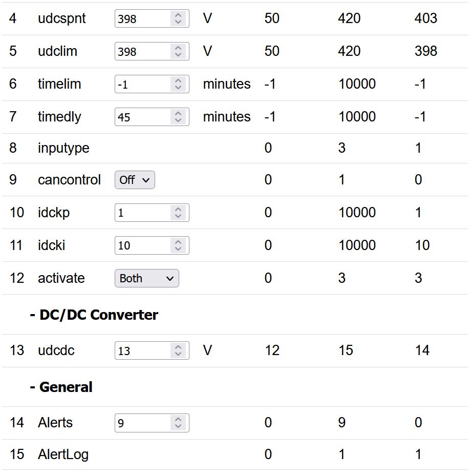The image size is (471, 476).
Task: Click the udcspnt spinner arrows
Action: coord(178,19)
